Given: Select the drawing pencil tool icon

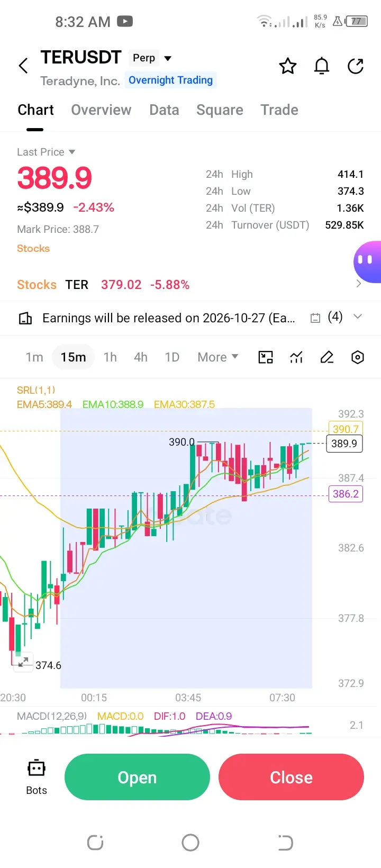Looking at the screenshot, I should 327,357.
